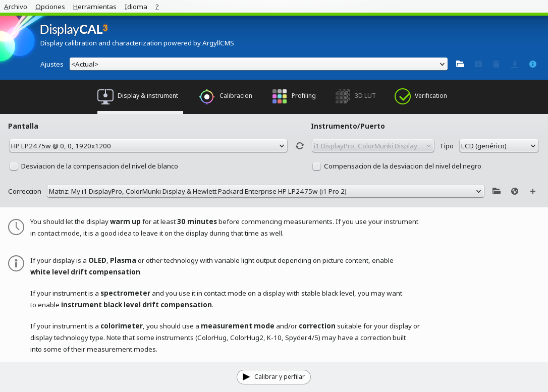
Task: Click the save settings archive icon
Action: 478,64
